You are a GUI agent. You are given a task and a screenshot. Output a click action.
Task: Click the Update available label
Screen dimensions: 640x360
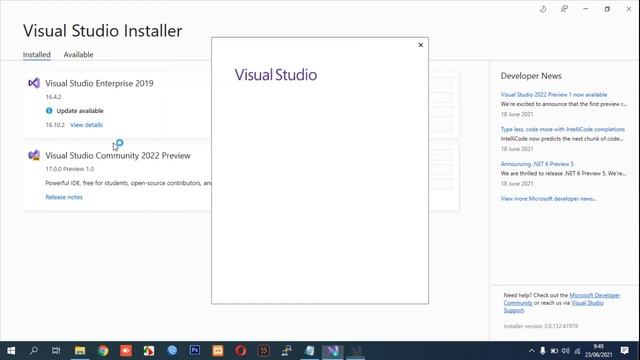pyautogui.click(x=80, y=111)
